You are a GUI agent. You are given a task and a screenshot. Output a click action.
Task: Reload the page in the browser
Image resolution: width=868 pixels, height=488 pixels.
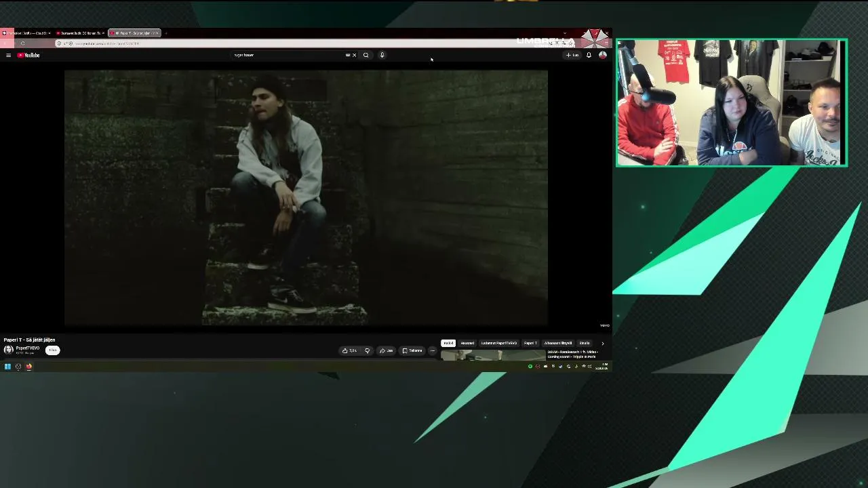22,43
